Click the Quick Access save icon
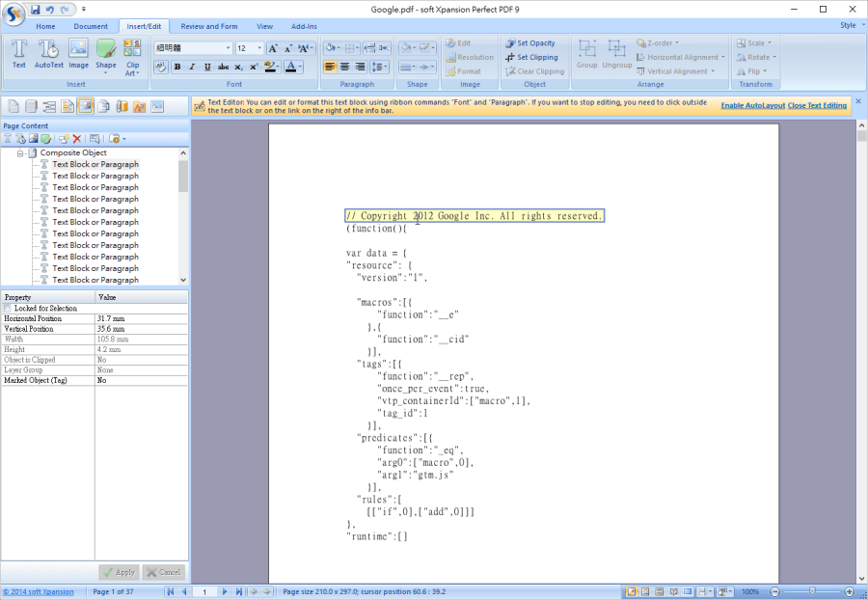The width and height of the screenshot is (868, 600). pos(36,10)
